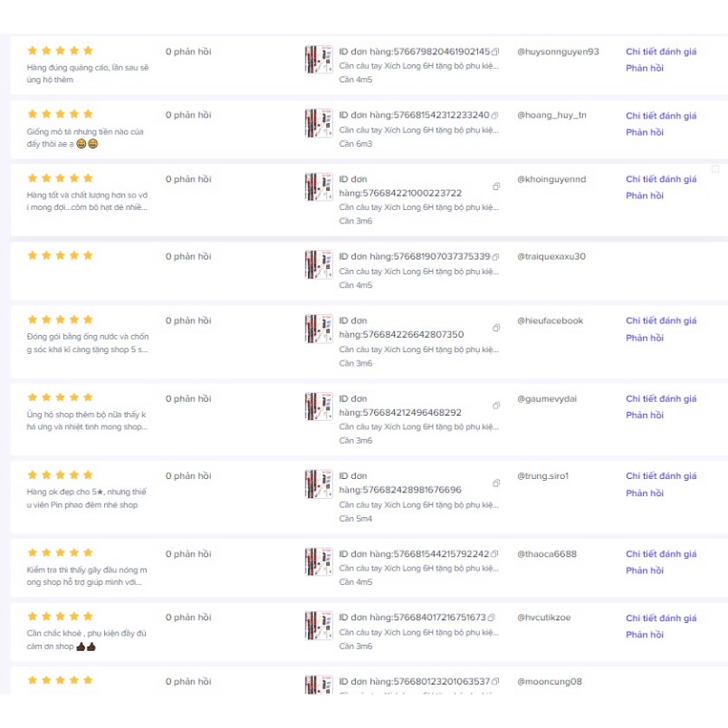Copy order ID 576684017216751673
This screenshot has width=728, height=728.
click(x=493, y=618)
